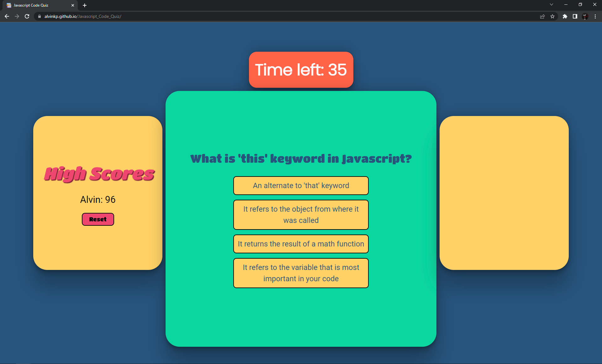
Task: Click the Reset button on High Scores panel
Action: (98, 219)
